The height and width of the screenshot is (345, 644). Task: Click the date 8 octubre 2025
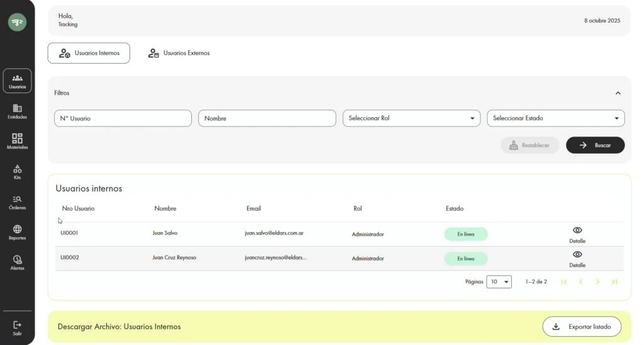602,21
